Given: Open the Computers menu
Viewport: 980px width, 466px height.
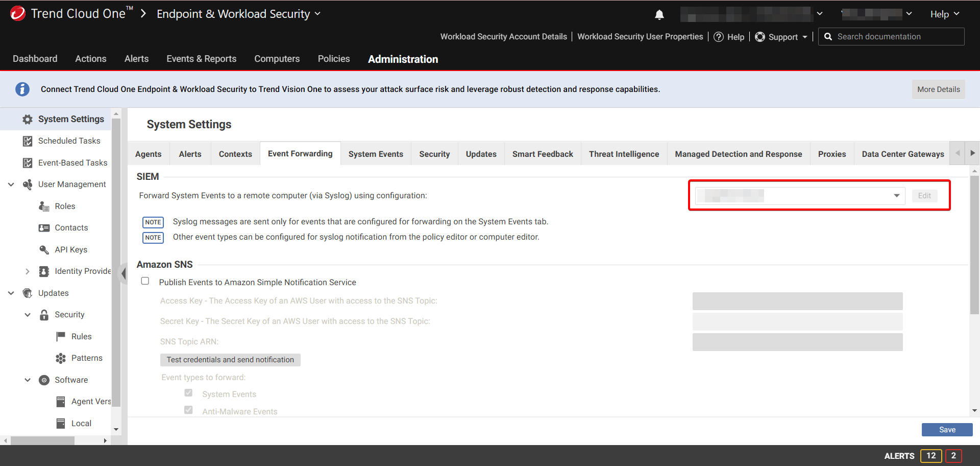Looking at the screenshot, I should coord(277,59).
